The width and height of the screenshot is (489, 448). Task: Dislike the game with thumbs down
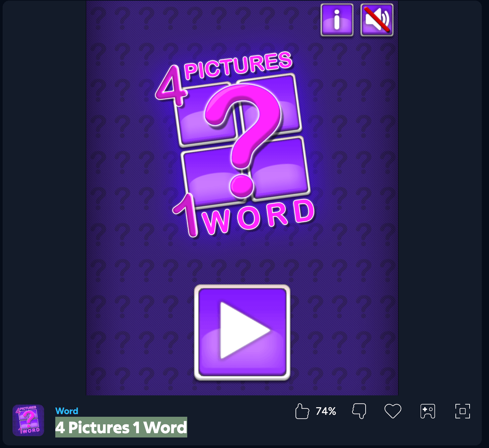pyautogui.click(x=359, y=411)
